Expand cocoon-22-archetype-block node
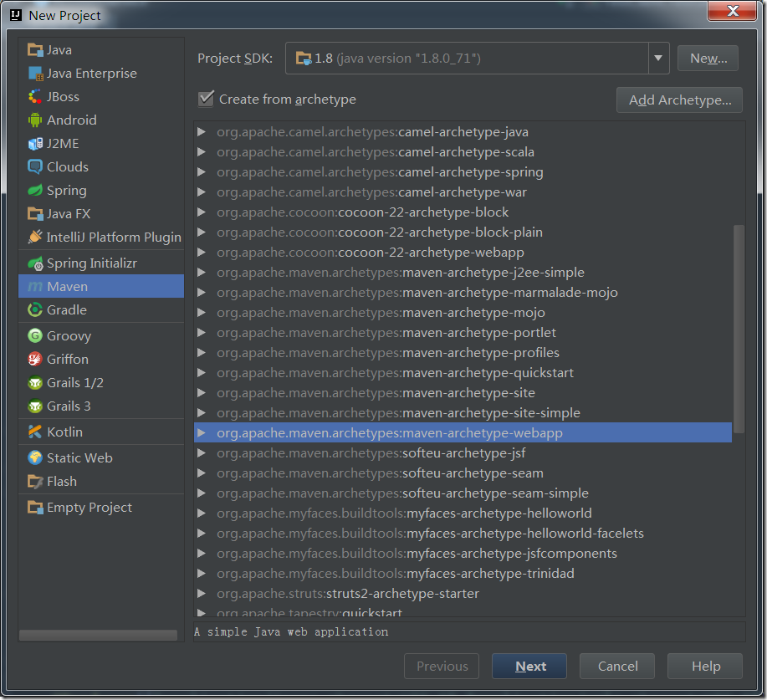Screen dimensions: 767x700 [x=201, y=212]
